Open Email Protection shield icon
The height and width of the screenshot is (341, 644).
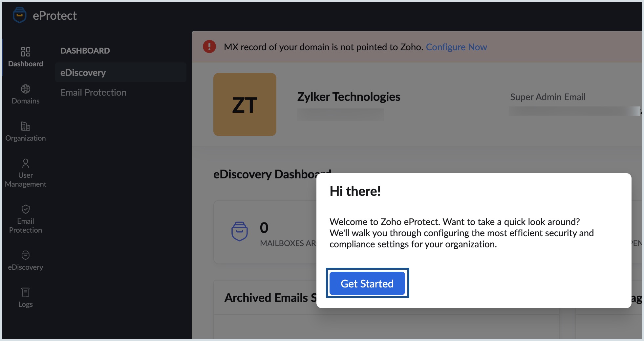[x=26, y=209]
